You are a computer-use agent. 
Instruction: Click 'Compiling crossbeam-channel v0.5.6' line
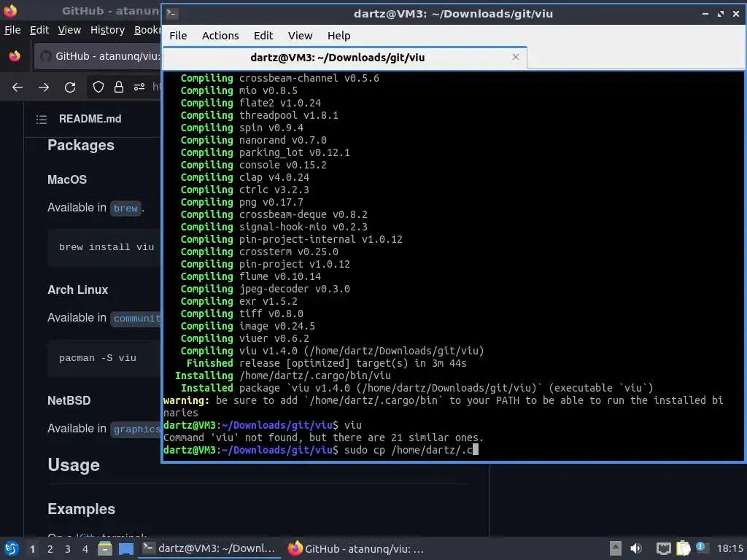(279, 78)
